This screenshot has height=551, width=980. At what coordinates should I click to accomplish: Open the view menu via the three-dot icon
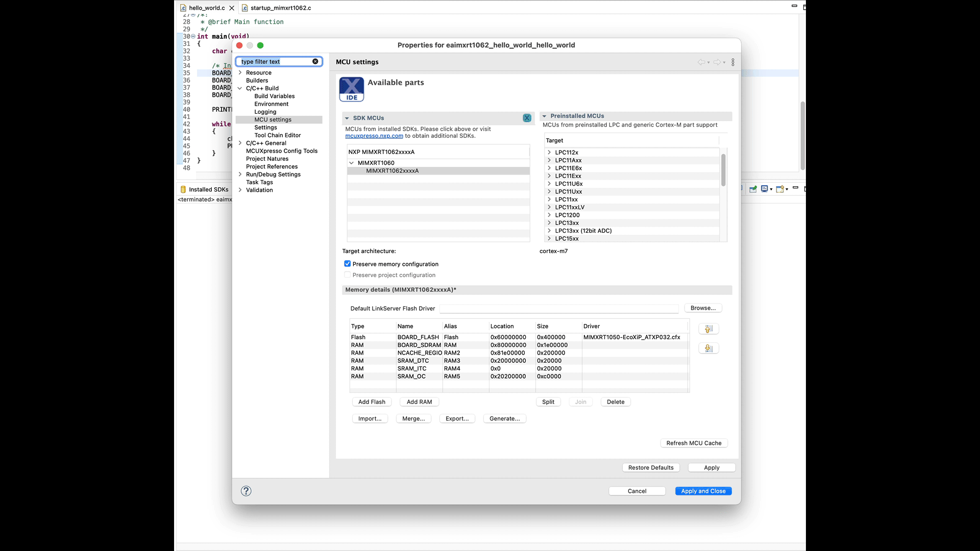[733, 62]
